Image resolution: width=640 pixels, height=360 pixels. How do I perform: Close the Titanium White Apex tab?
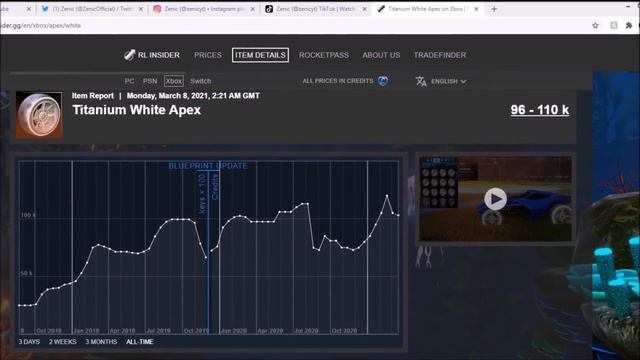coord(476,9)
